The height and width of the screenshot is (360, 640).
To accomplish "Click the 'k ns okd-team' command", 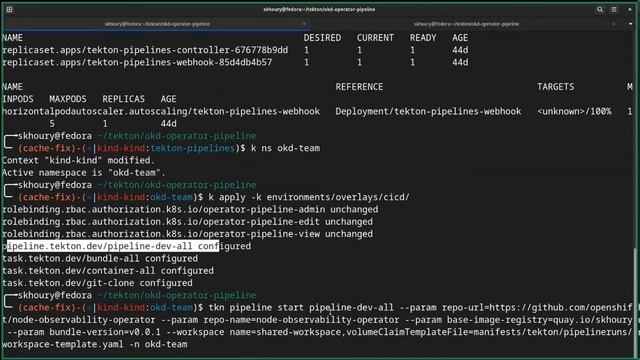I will pyautogui.click(x=285, y=148).
